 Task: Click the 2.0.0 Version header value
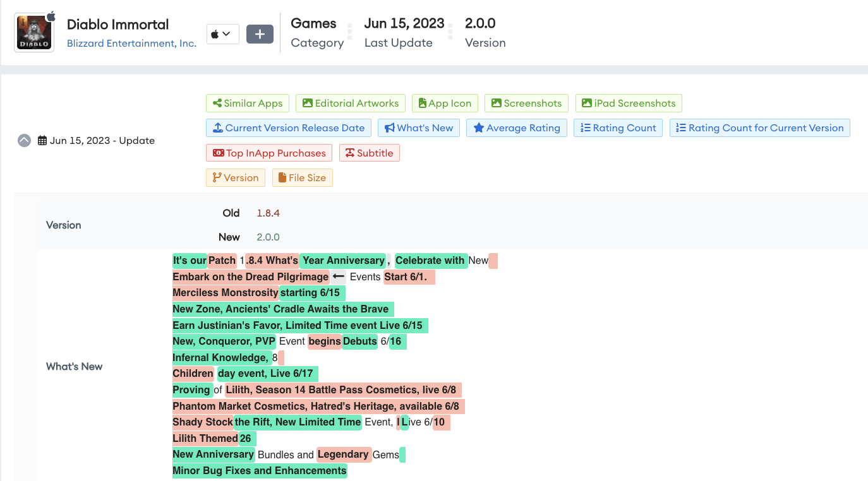click(x=480, y=24)
